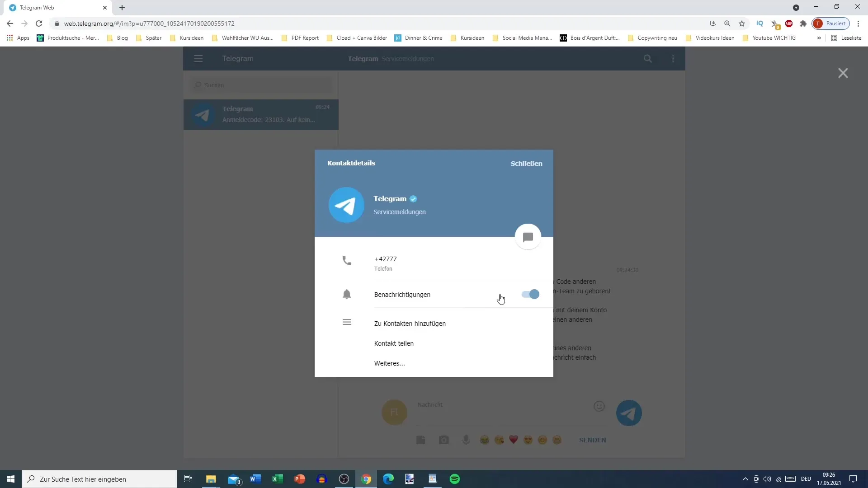Reload the page
868x488 pixels.
39,23
